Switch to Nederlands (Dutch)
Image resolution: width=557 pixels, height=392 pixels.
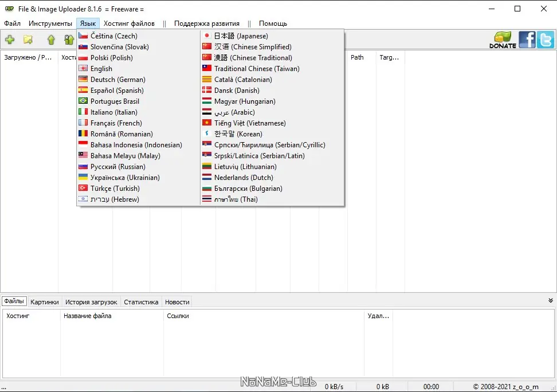pos(272,178)
